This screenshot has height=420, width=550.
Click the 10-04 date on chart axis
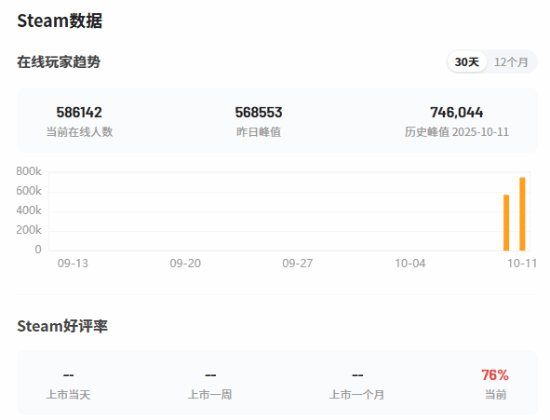[x=410, y=263]
